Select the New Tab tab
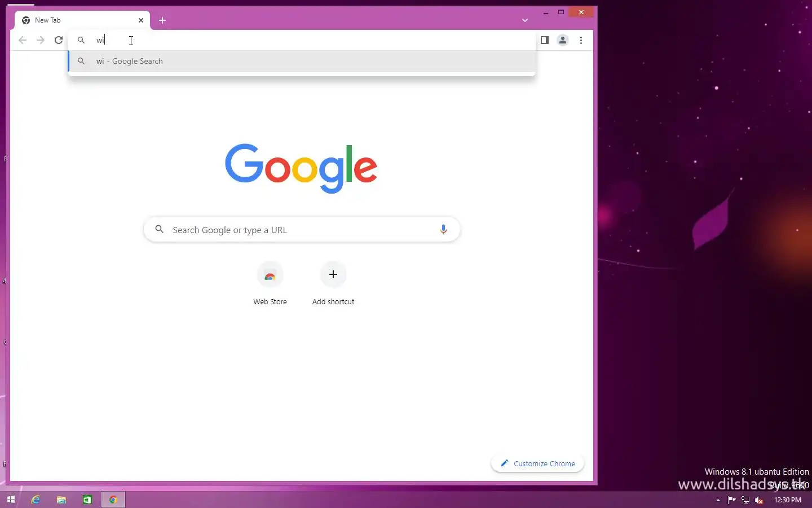812x508 pixels. point(82,20)
